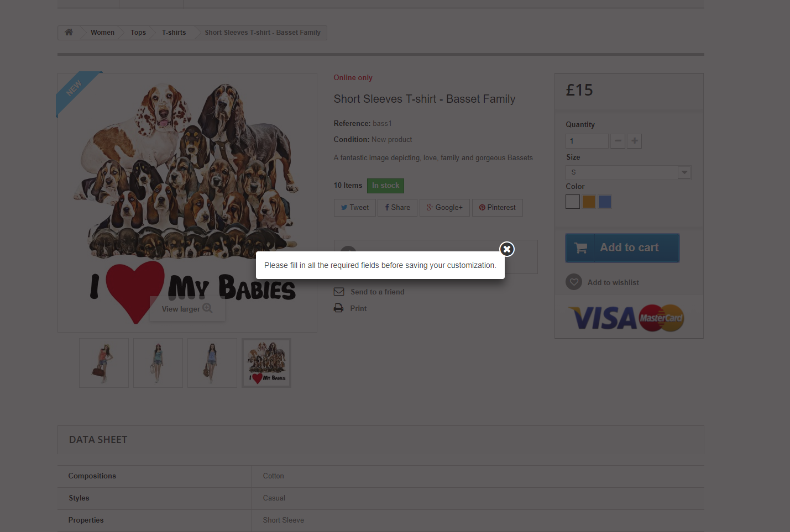790x532 pixels.
Task: Click the 'Reference: bass1' text
Action: click(363, 124)
